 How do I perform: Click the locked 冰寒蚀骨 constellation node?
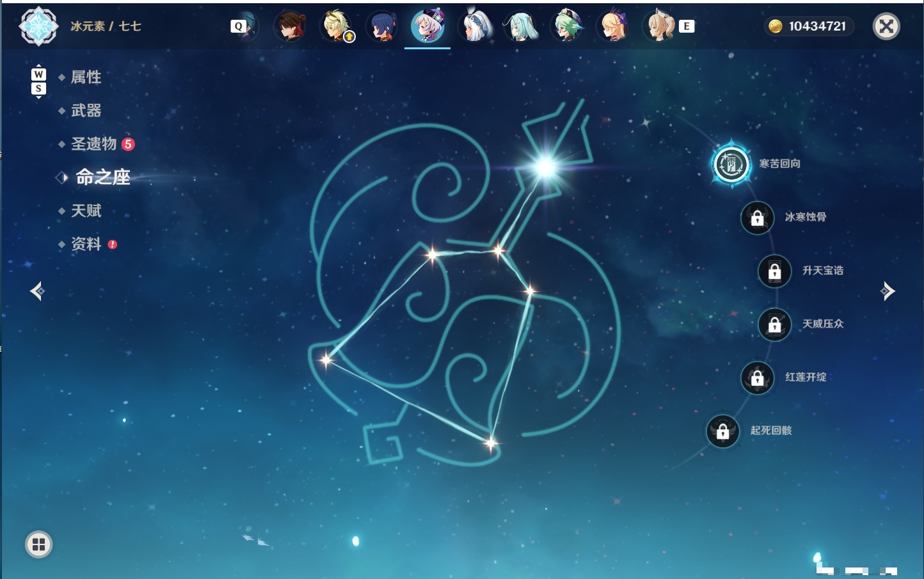pyautogui.click(x=757, y=218)
